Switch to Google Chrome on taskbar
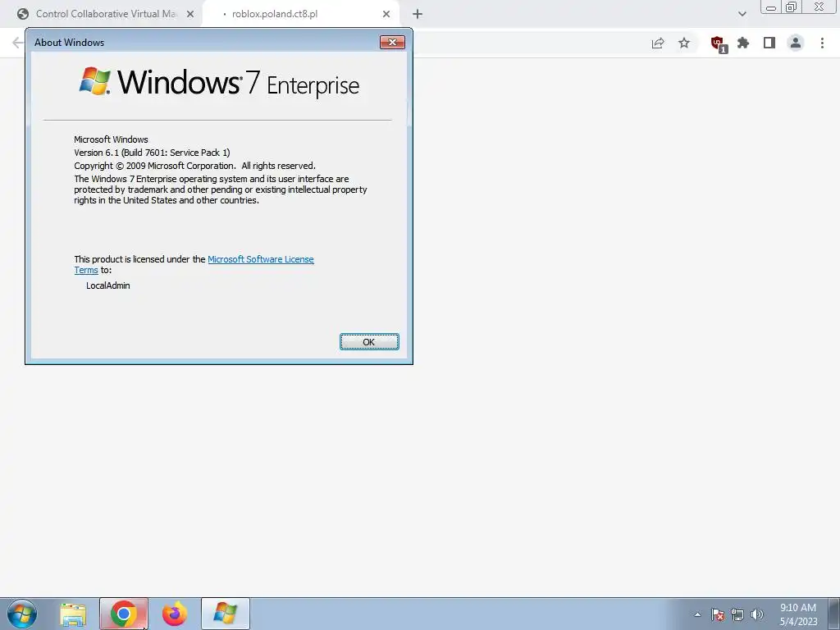The height and width of the screenshot is (630, 840). (x=124, y=614)
